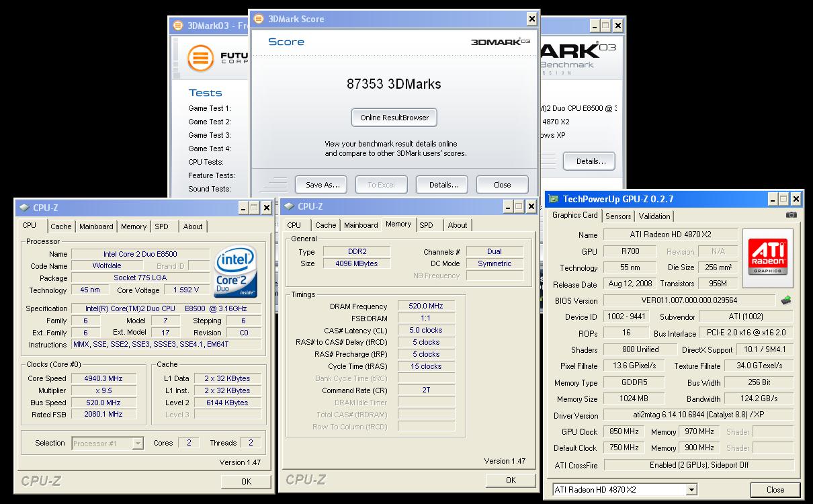The width and height of the screenshot is (813, 504).
Task: Click the camera screenshot icon in GPU-Z
Action: click(791, 215)
